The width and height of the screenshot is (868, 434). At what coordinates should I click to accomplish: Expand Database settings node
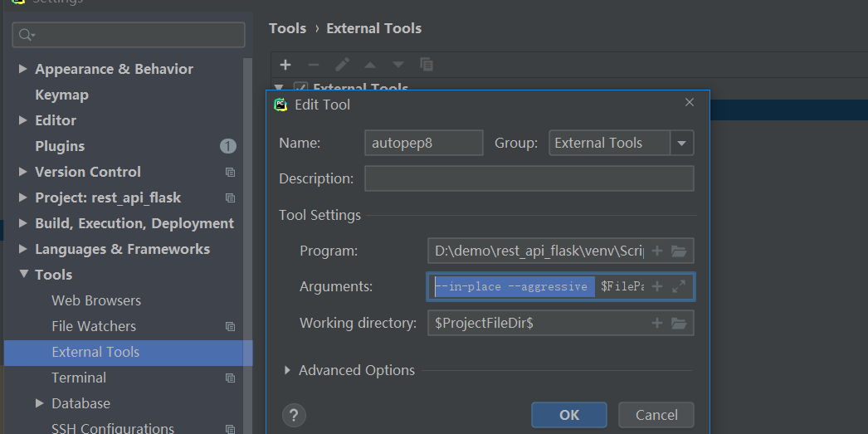click(39, 403)
